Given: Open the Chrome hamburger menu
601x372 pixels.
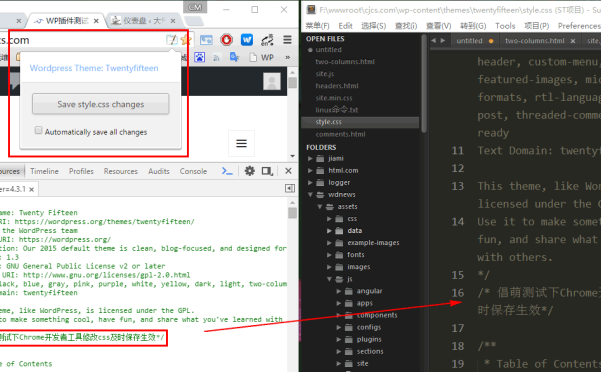Looking at the screenshot, I should (287, 40).
